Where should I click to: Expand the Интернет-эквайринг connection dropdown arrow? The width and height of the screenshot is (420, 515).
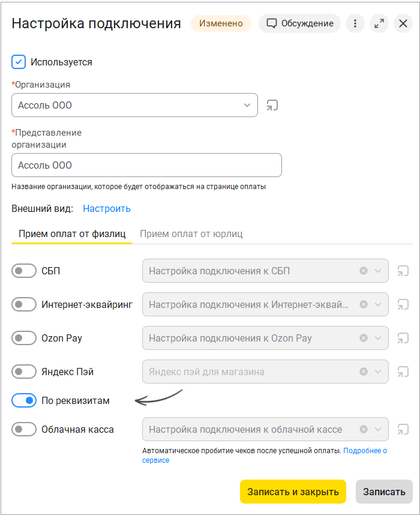coord(378,304)
